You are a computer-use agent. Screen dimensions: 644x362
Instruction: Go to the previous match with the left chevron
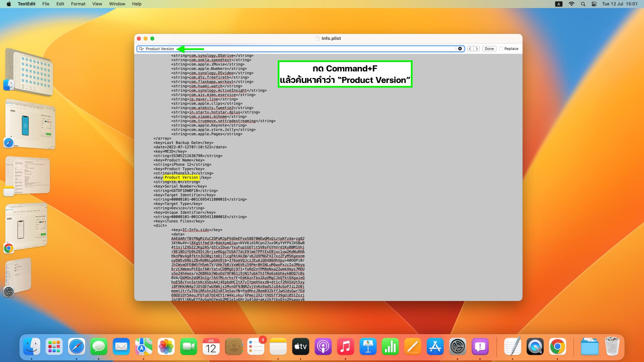470,49
